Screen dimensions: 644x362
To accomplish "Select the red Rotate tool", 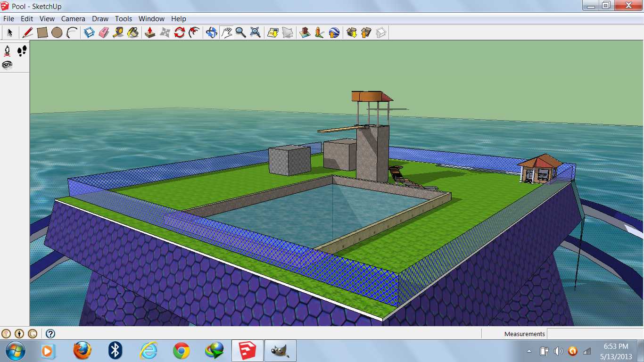I will (x=179, y=33).
